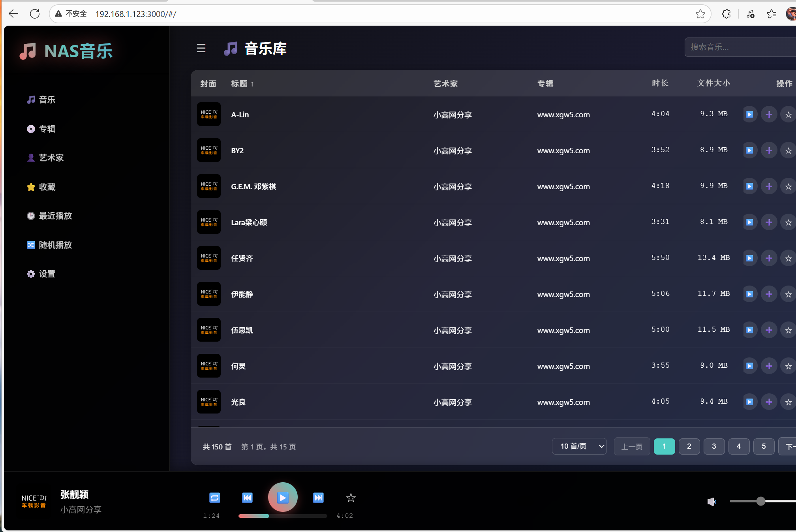The image size is (796, 532).
Task: Go to 收藏 favorites page
Action: (x=46, y=187)
